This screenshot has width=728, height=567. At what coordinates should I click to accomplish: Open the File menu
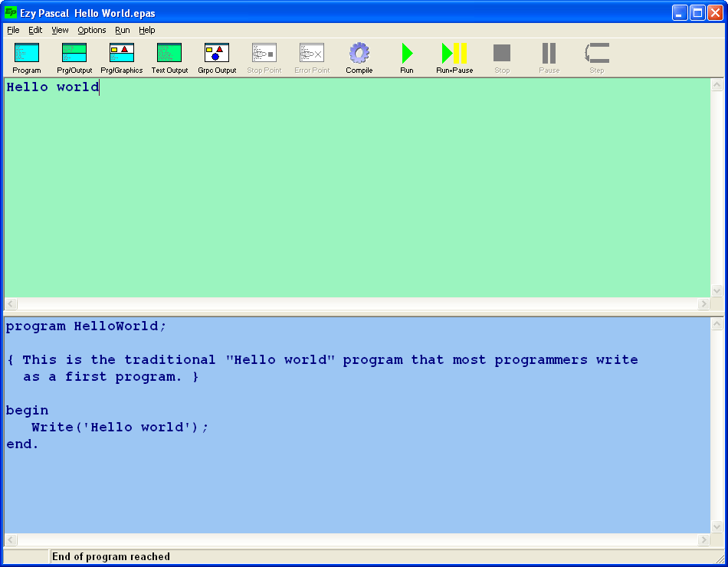coord(12,30)
